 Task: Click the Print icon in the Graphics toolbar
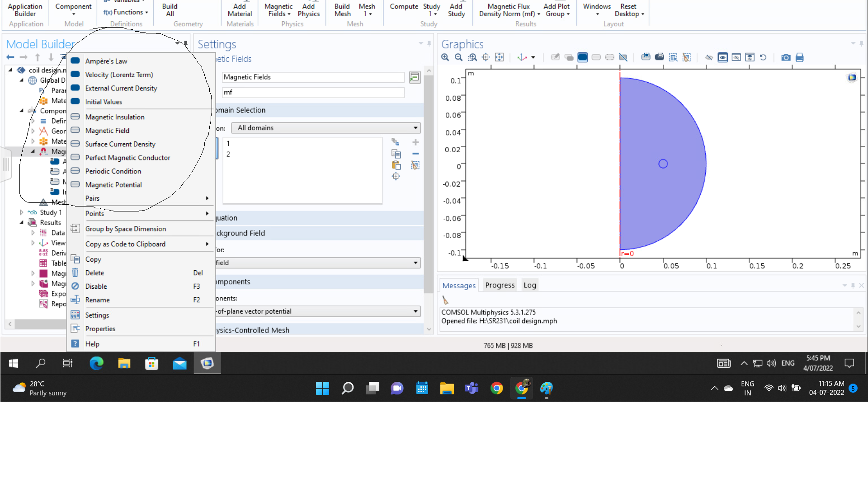coord(799,57)
